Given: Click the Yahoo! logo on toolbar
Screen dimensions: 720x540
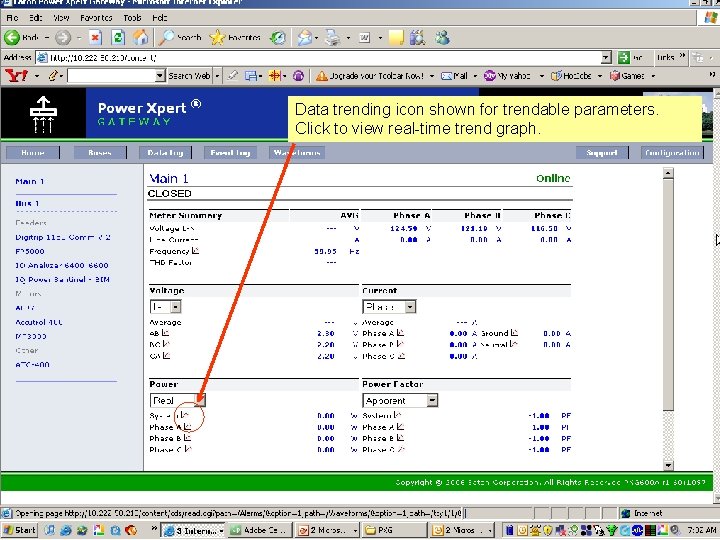Looking at the screenshot, I should tap(17, 75).
